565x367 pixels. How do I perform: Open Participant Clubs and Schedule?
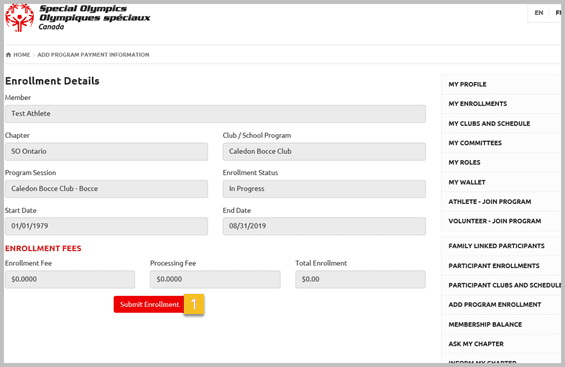[504, 285]
